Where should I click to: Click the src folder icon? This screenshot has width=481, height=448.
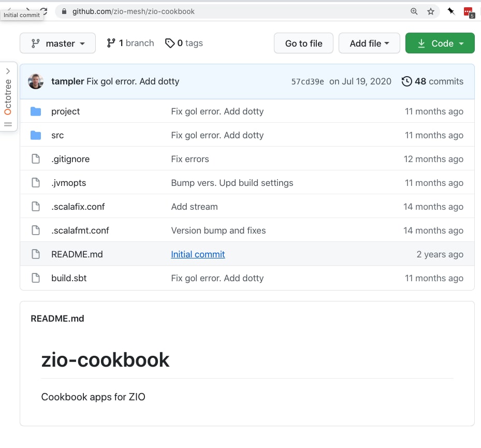pos(36,135)
